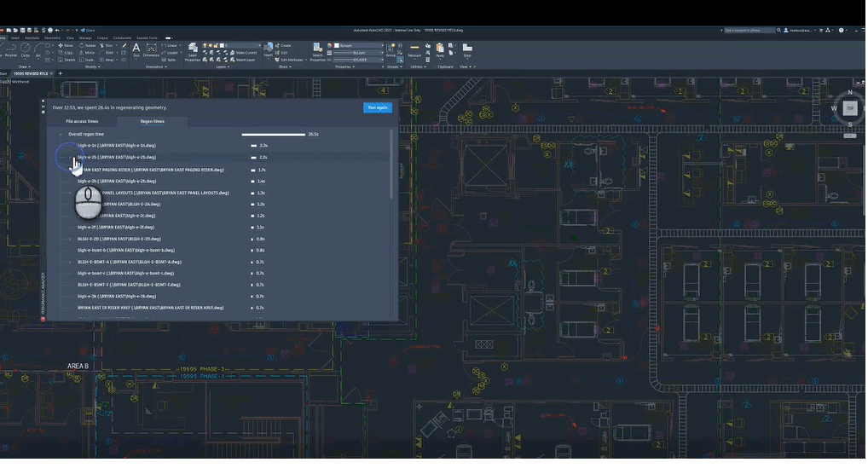The width and height of the screenshot is (868, 468).
Task: Select the Polyline tool
Action: pyautogui.click(x=11, y=50)
